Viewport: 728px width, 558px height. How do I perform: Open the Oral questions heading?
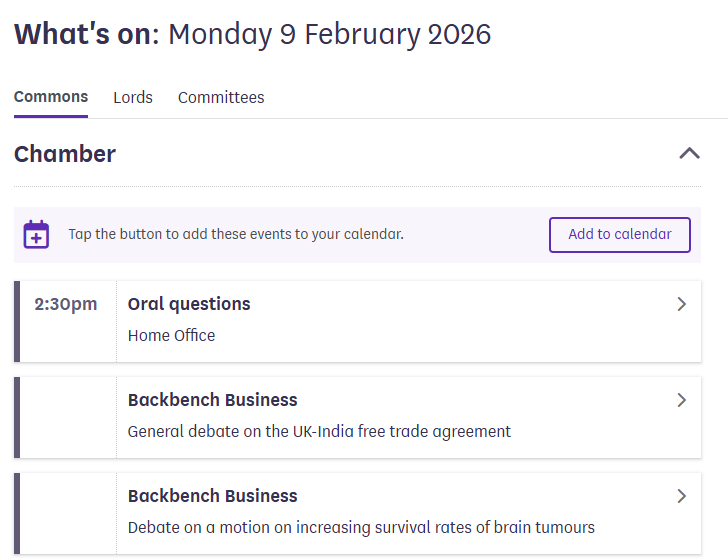189,304
